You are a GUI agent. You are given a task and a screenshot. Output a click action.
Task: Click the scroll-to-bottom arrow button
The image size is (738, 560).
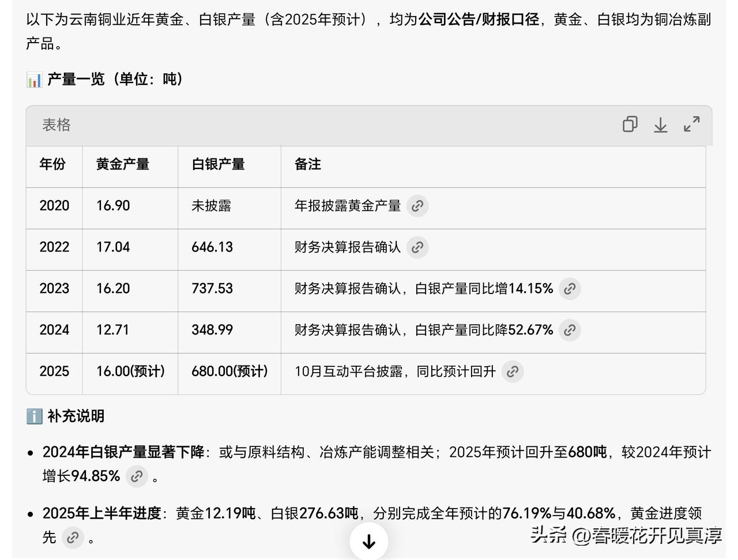tap(368, 541)
